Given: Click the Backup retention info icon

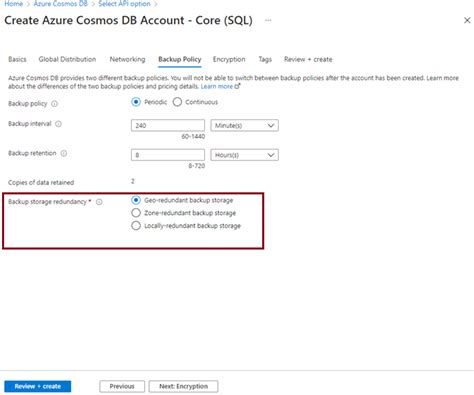Looking at the screenshot, I should click(64, 153).
